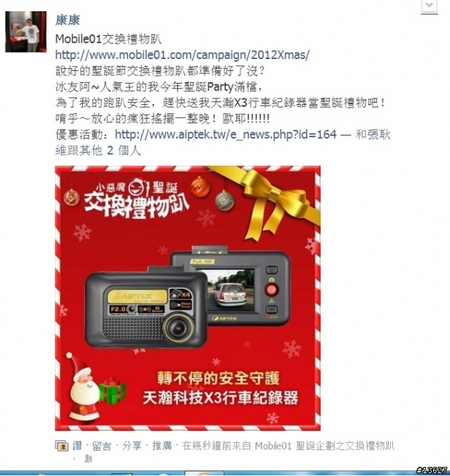Image resolution: width=450 pixels, height=476 pixels.
Task: Open the mobile01.com 2012Xmas campaign link
Action: pos(182,55)
